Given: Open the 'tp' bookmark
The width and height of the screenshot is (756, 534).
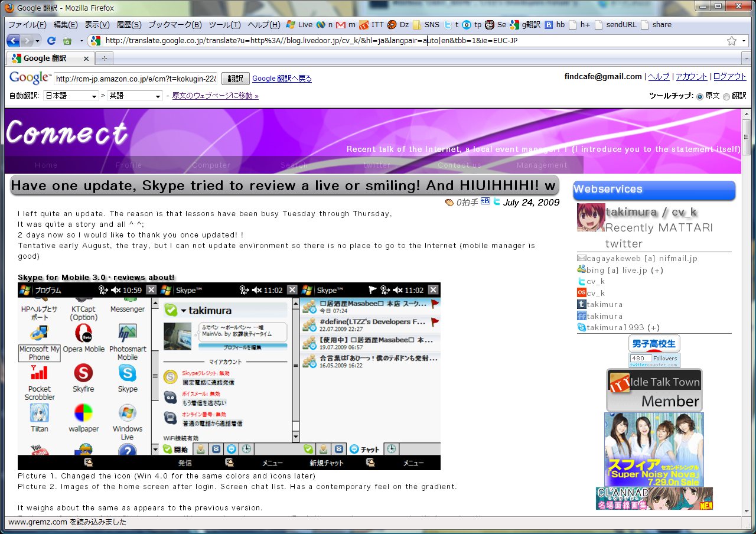Looking at the screenshot, I should point(472,25).
